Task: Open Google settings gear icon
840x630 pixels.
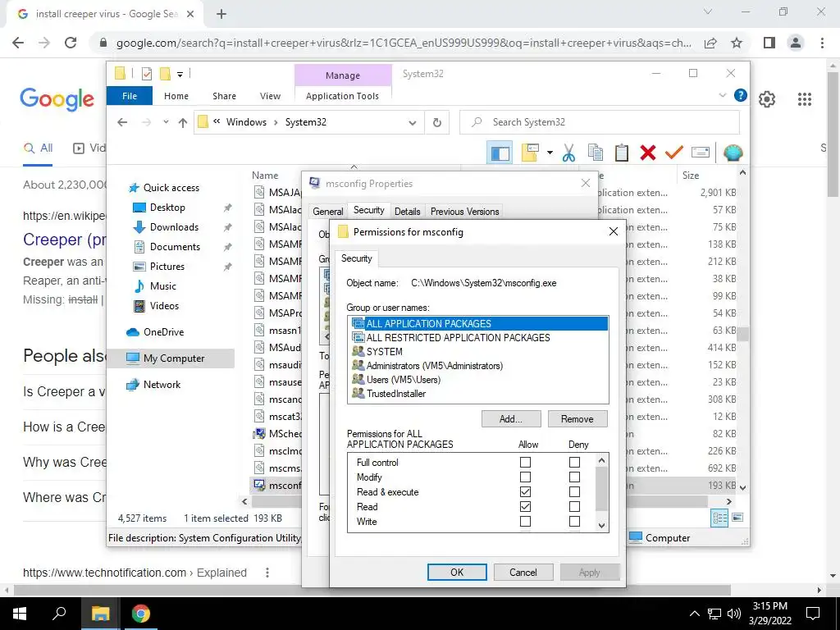Action: [767, 99]
